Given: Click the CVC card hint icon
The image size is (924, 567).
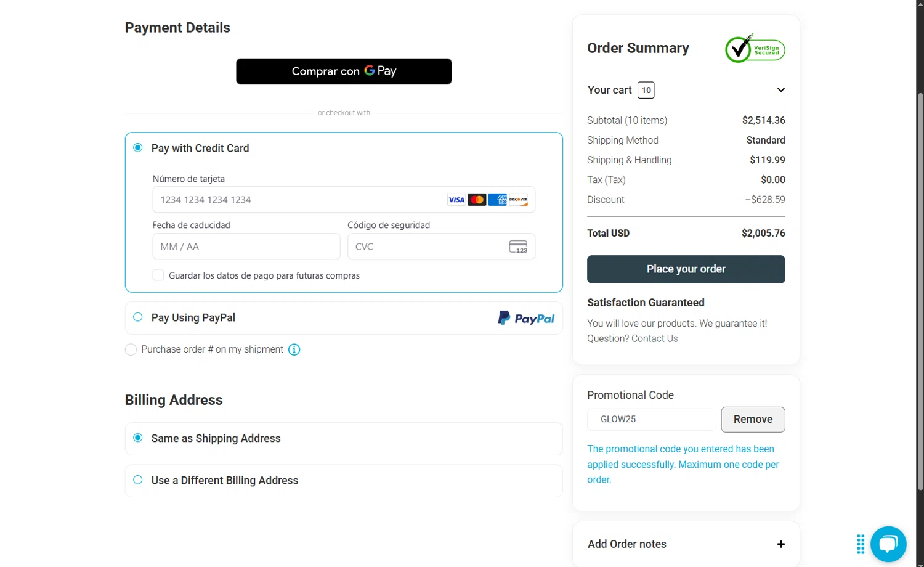Looking at the screenshot, I should [x=518, y=247].
